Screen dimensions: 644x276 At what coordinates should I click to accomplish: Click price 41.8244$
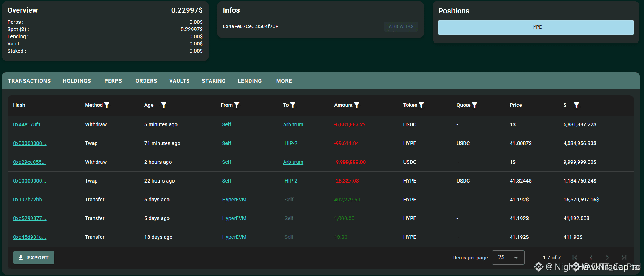[x=521, y=181]
